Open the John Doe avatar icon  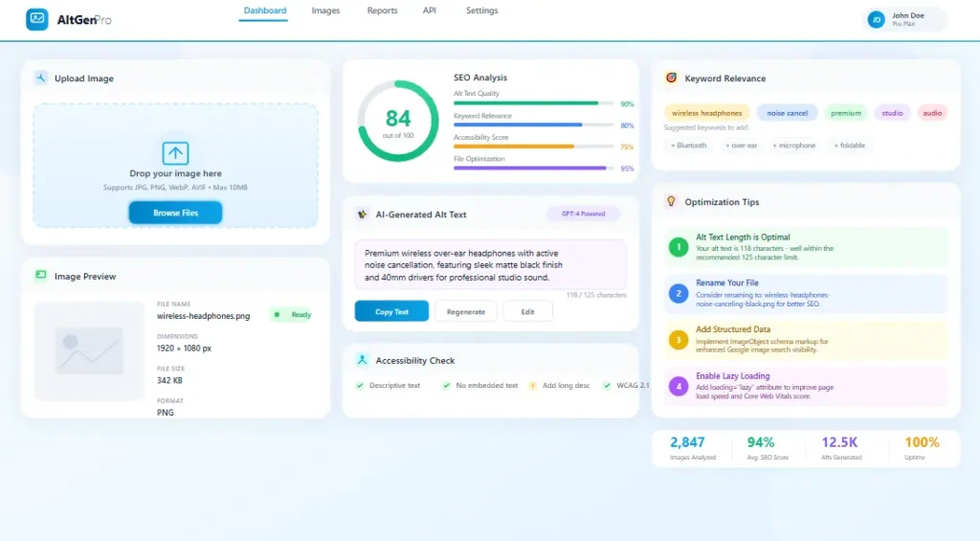point(877,19)
